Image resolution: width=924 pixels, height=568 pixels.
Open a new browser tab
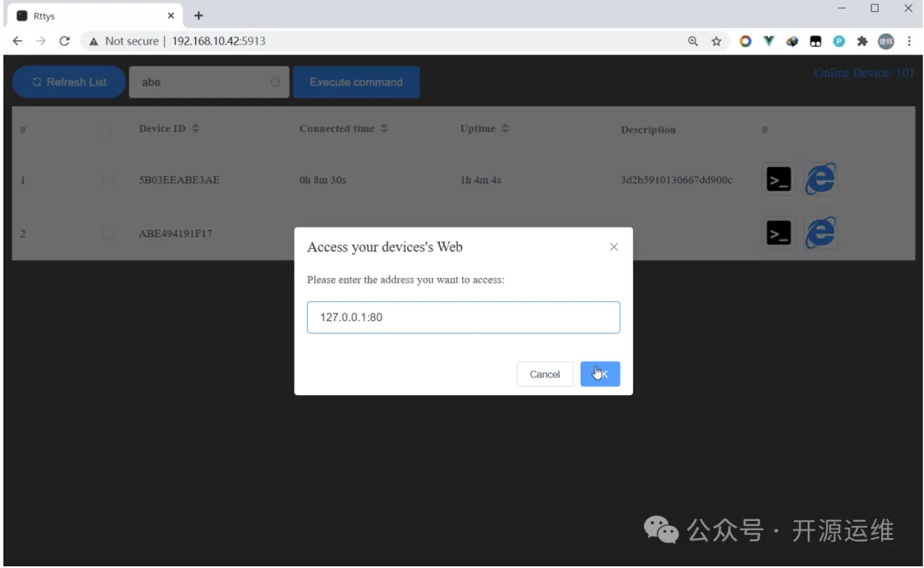198,15
